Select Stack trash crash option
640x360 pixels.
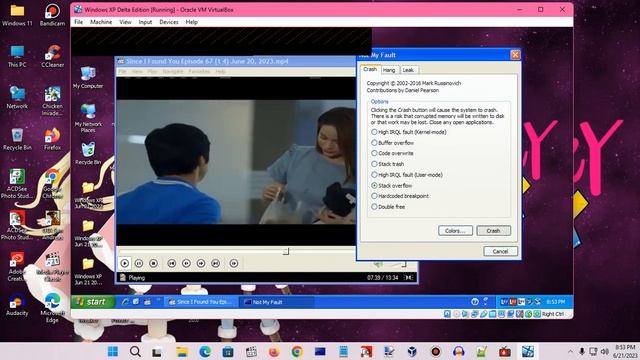[388, 164]
